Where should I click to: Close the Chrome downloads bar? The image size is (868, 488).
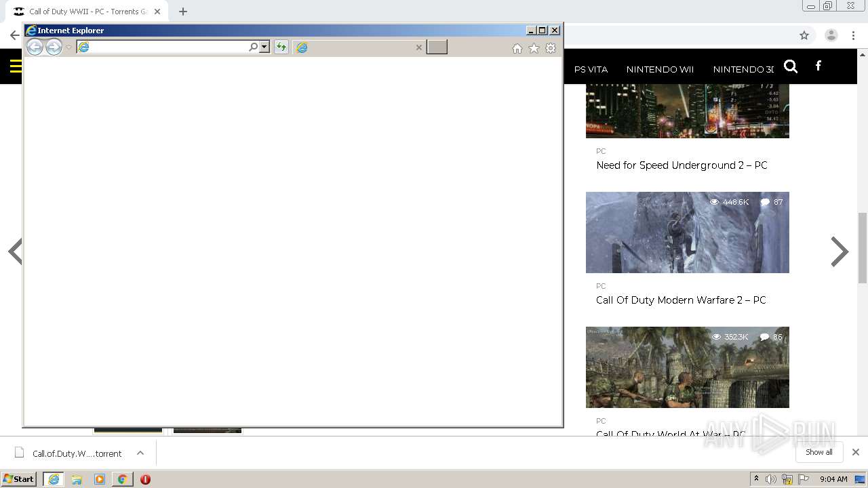pyautogui.click(x=856, y=452)
